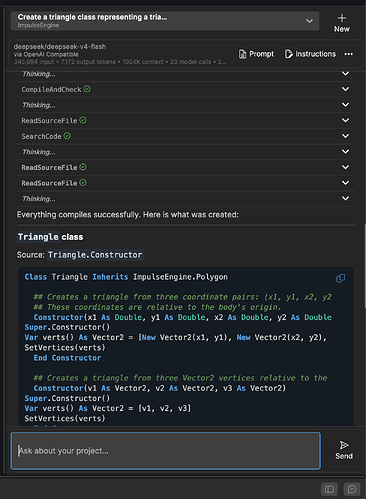The width and height of the screenshot is (366, 499).
Task: Click the 'Everything compiles successfully' message
Action: click(x=128, y=215)
